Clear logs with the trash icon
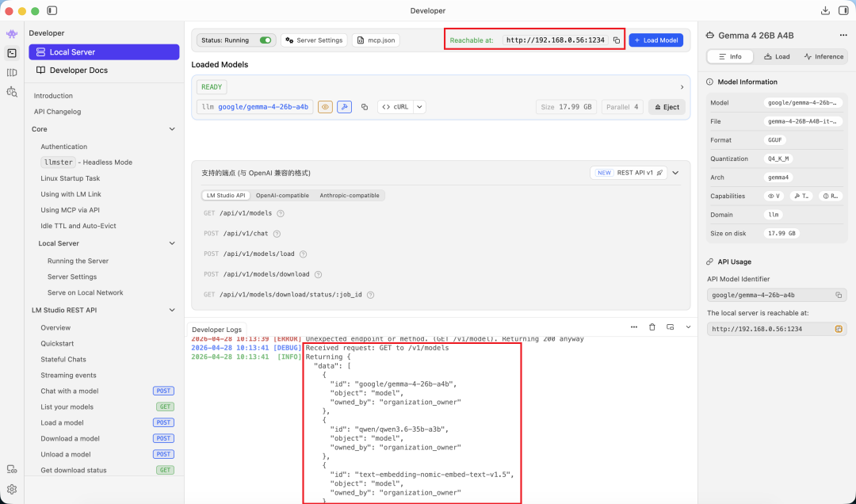Screen dimensions: 856x504 652,327
